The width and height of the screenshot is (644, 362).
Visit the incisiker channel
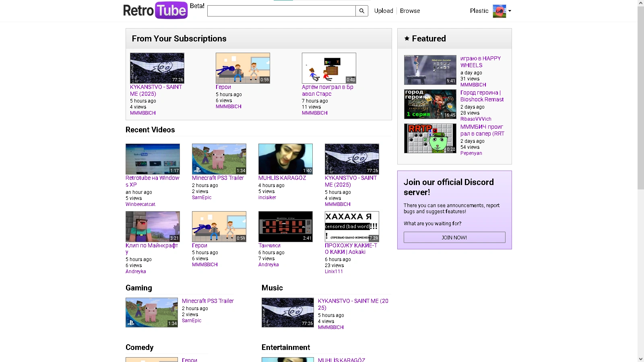coord(267,197)
